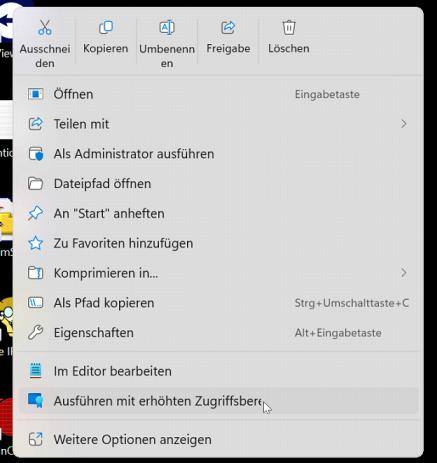The height and width of the screenshot is (463, 437).
Task: Click the Löschen label text
Action: coord(289,49)
